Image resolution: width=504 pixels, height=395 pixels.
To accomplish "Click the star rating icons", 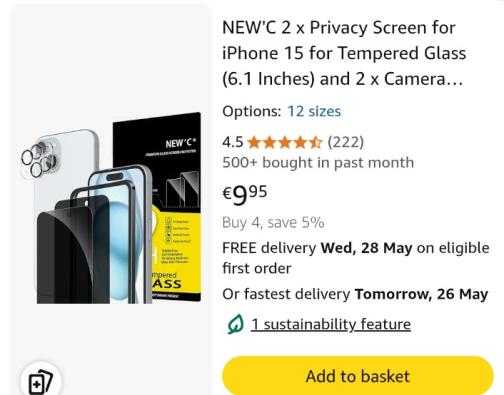I will 285,142.
